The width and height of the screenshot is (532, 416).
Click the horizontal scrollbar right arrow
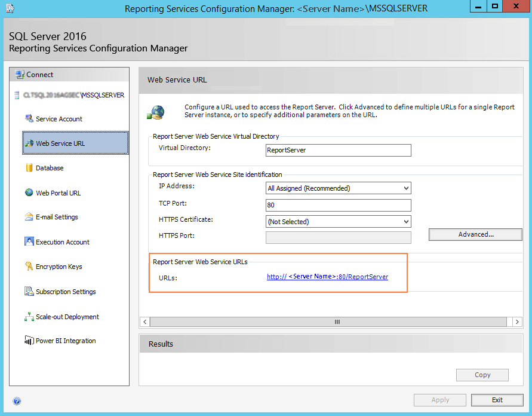click(x=517, y=322)
